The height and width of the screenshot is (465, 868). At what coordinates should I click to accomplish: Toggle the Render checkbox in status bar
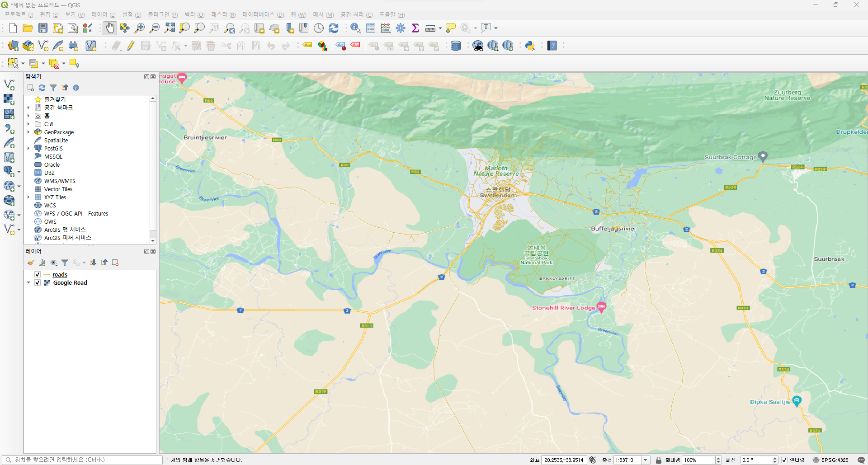pyautogui.click(x=784, y=460)
